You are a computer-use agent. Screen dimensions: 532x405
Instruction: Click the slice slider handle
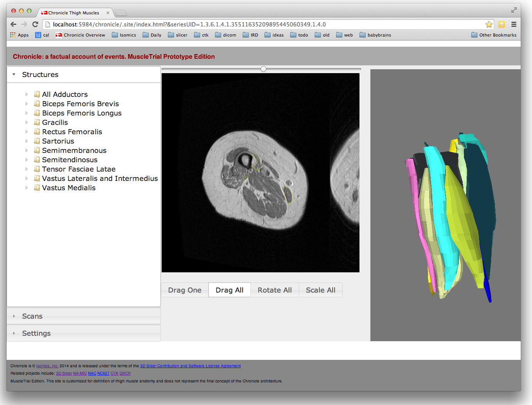pos(264,69)
